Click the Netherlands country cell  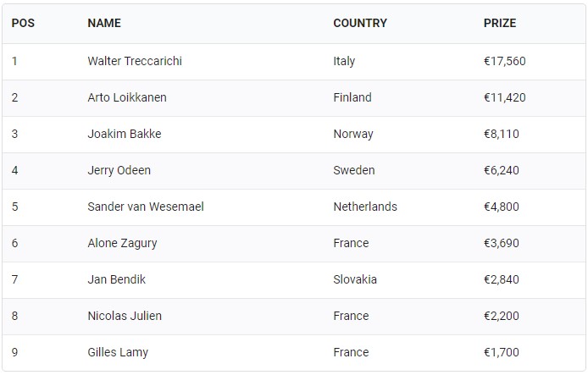click(x=365, y=207)
